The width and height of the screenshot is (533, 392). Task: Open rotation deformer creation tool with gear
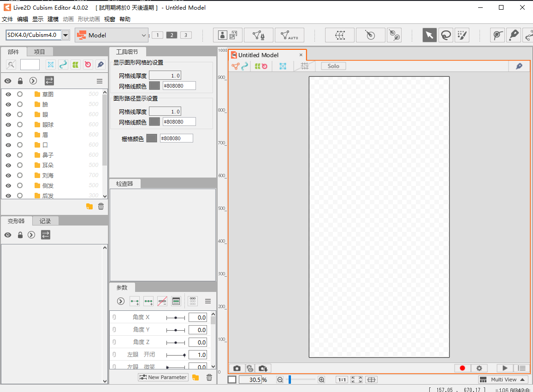click(394, 35)
